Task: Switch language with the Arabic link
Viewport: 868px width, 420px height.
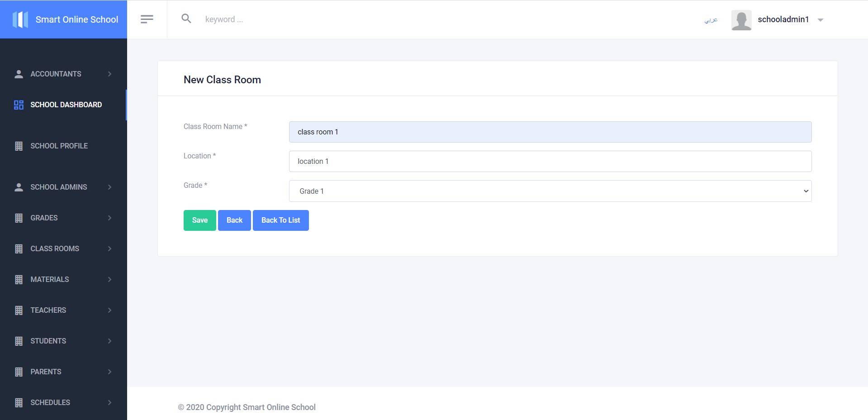Action: pos(711,20)
